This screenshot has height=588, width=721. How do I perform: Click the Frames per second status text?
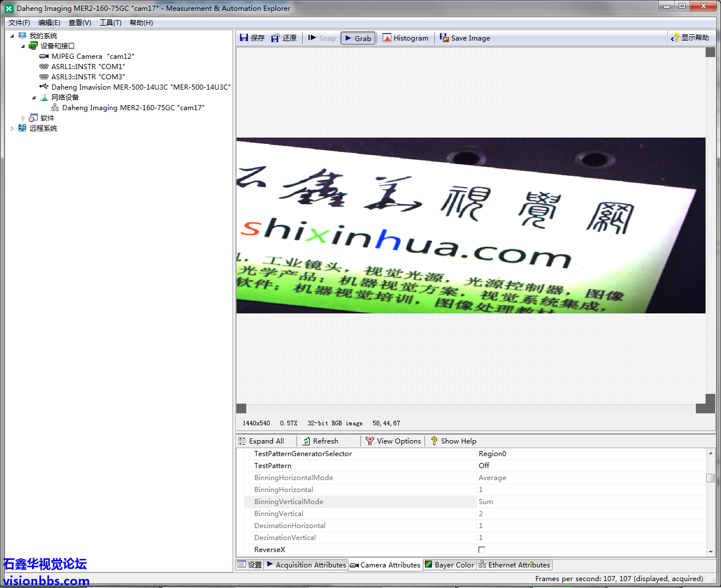click(619, 579)
